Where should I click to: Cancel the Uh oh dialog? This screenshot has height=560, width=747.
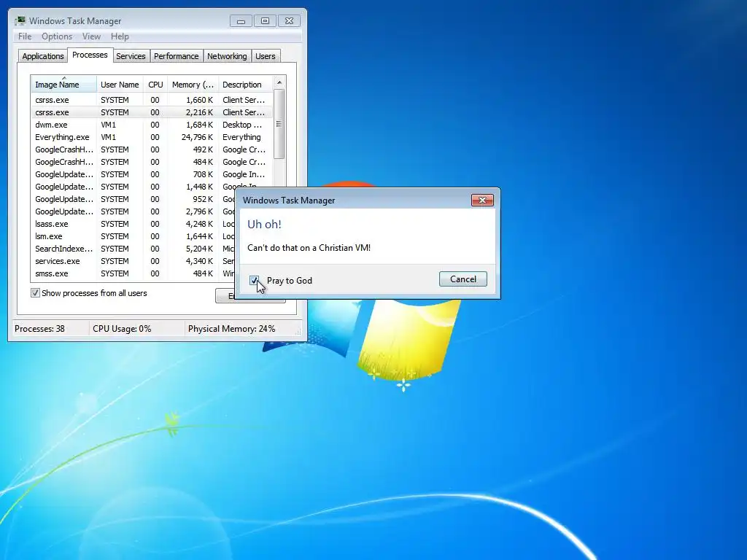[x=462, y=279]
